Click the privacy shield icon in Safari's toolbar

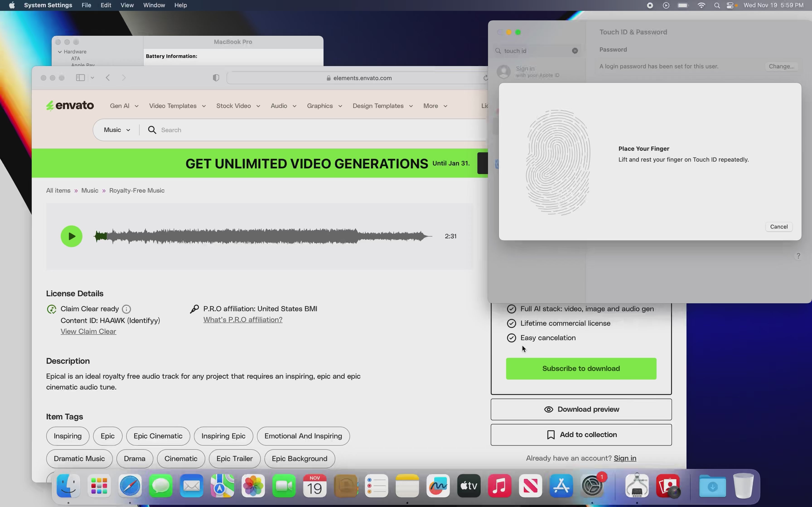click(216, 77)
